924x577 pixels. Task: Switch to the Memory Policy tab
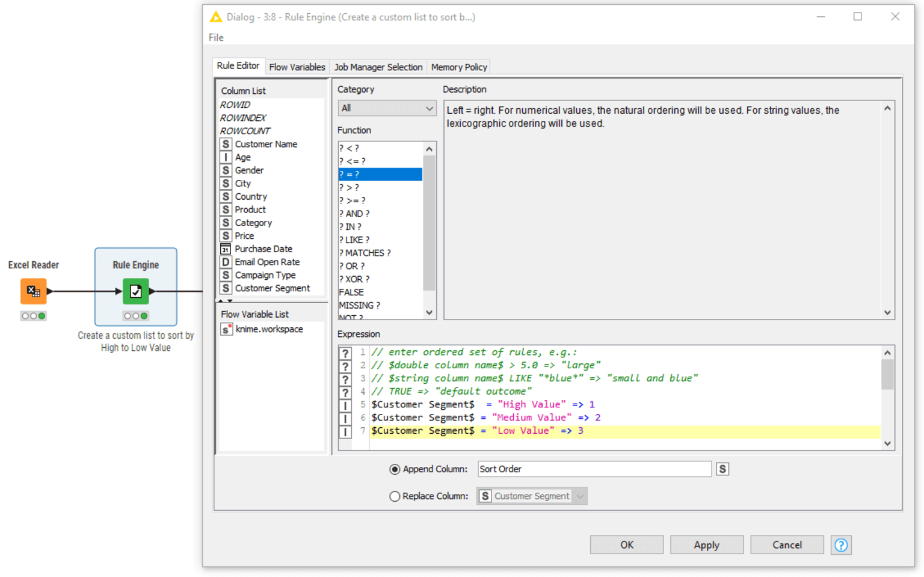(459, 67)
